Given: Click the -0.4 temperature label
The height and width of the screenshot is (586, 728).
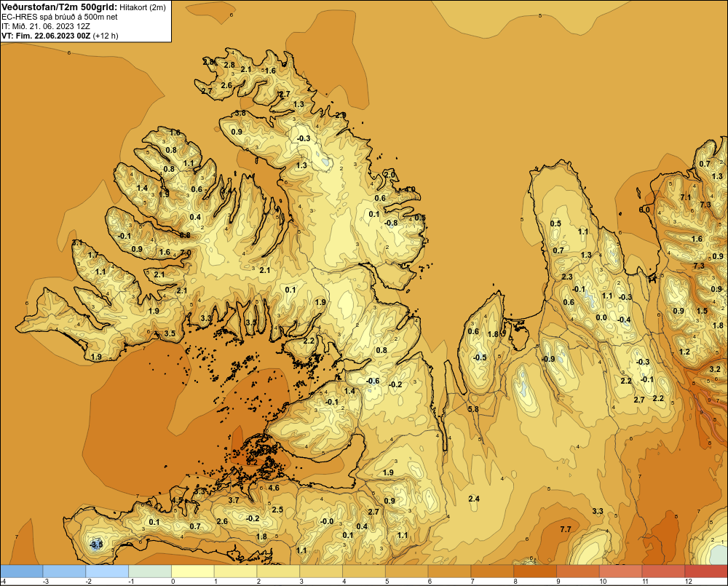Looking at the screenshot, I should (624, 320).
